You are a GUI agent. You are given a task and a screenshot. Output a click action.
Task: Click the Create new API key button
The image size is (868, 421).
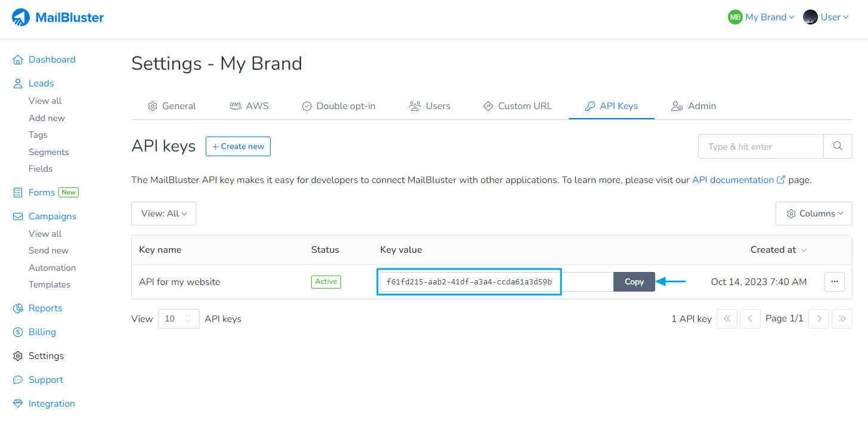(x=238, y=147)
